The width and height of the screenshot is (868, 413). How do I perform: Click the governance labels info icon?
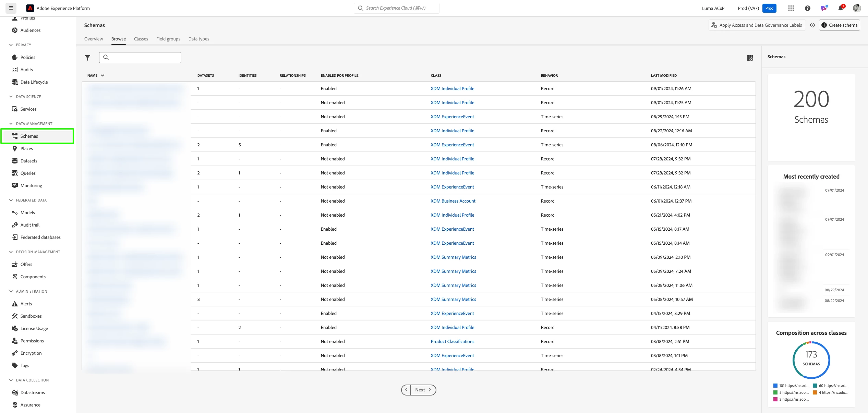tap(812, 25)
